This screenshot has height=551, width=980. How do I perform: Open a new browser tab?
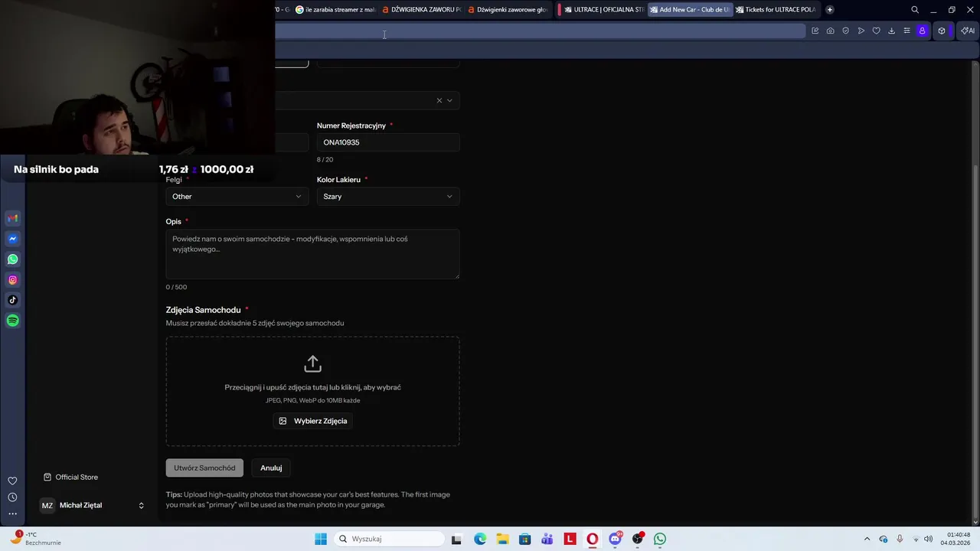829,10
